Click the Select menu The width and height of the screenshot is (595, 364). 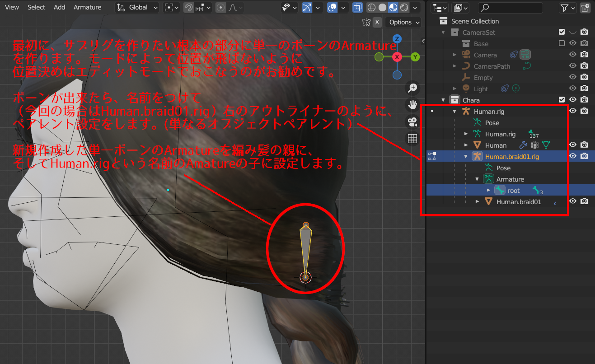(36, 7)
